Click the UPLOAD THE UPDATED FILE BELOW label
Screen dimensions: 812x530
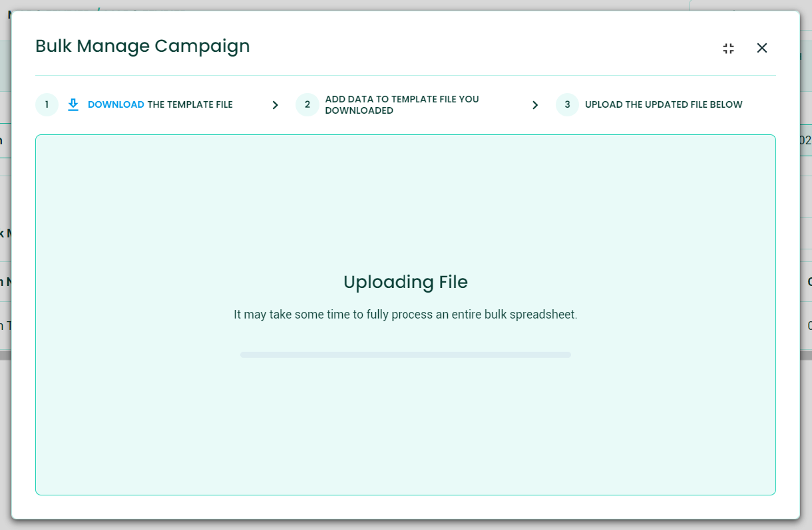click(664, 104)
